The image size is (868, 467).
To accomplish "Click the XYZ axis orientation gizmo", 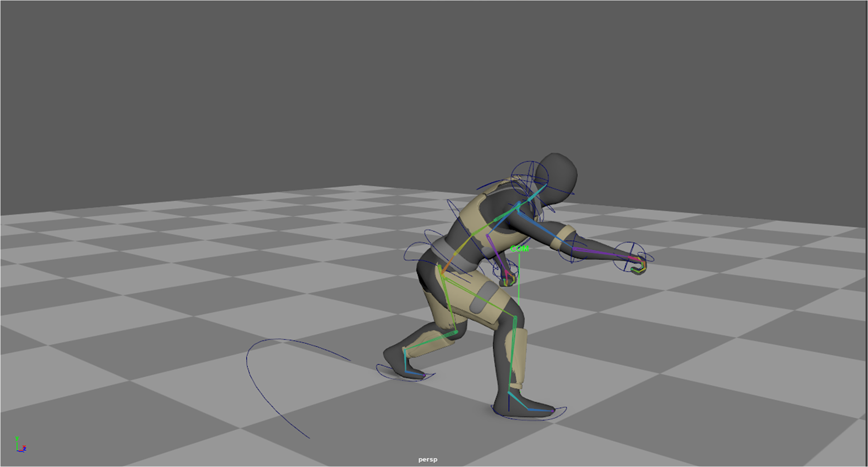I will (20, 444).
